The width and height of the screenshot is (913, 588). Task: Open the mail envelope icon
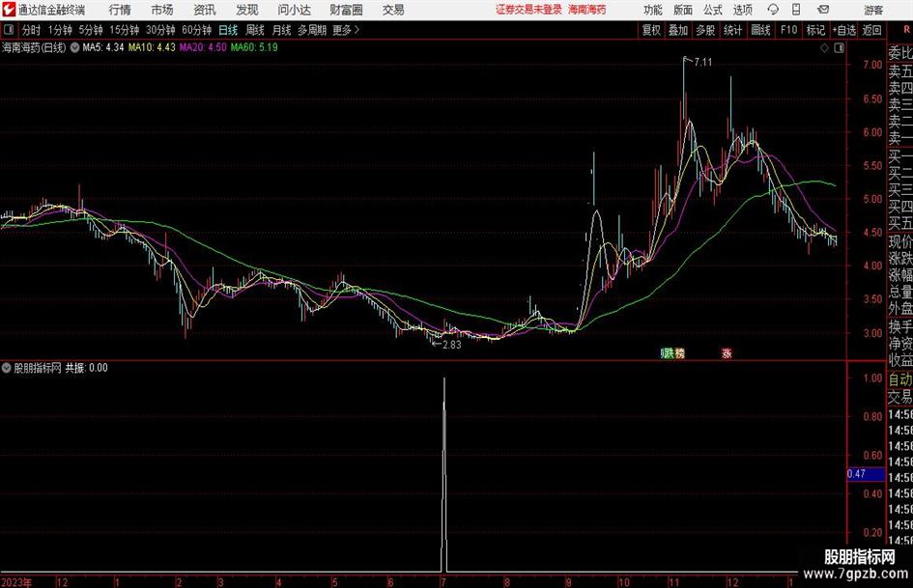pyautogui.click(x=823, y=10)
